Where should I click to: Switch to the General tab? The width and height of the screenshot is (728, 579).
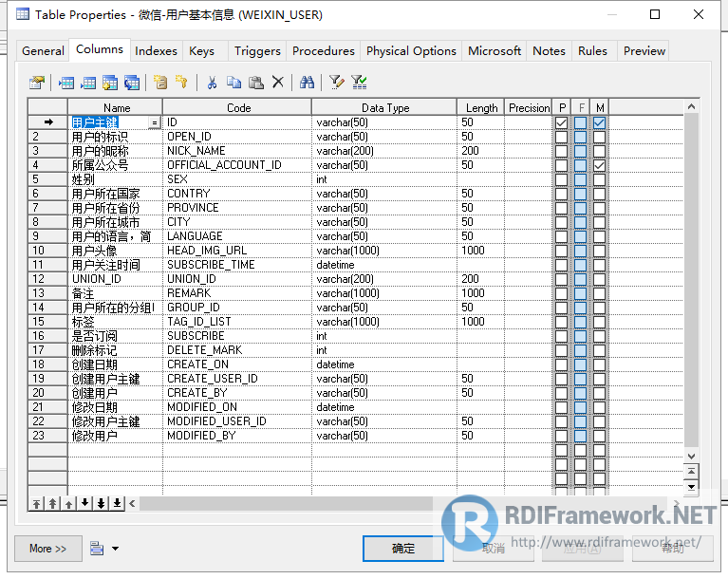[43, 51]
